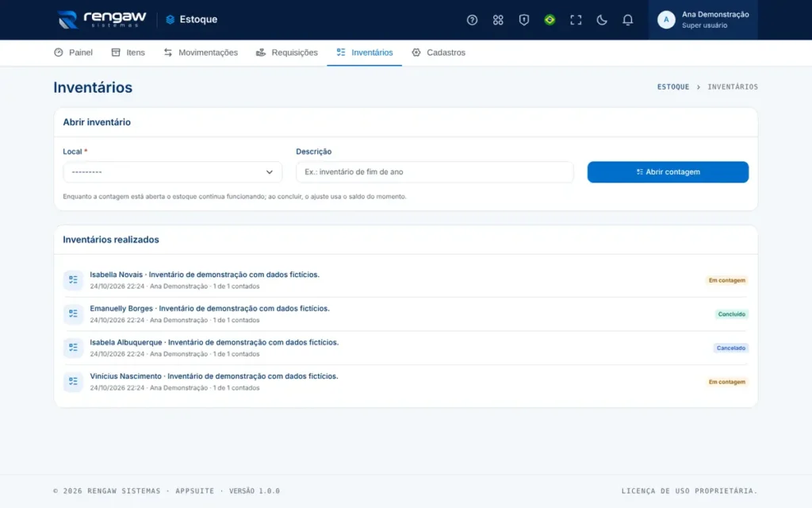The height and width of the screenshot is (508, 812).
Task: Click list icon beside Isabella Novais inventory
Action: pyautogui.click(x=73, y=280)
